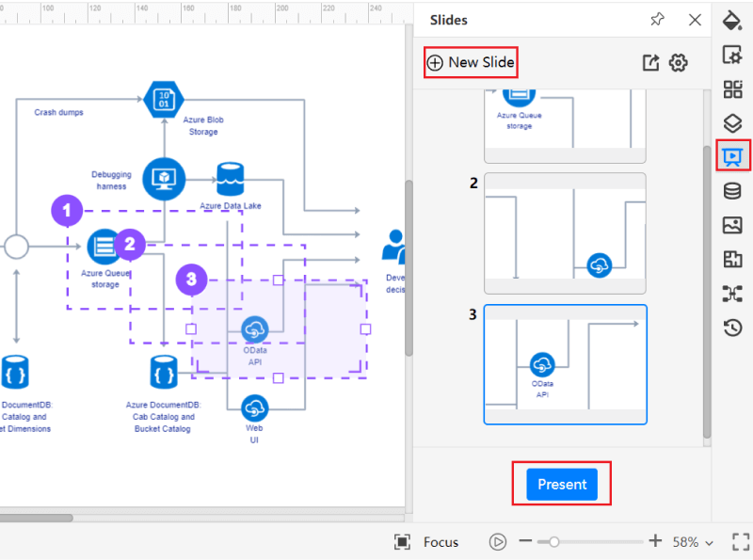Click the Azure Queue storage label
753x560 pixels.
pyautogui.click(x=105, y=279)
